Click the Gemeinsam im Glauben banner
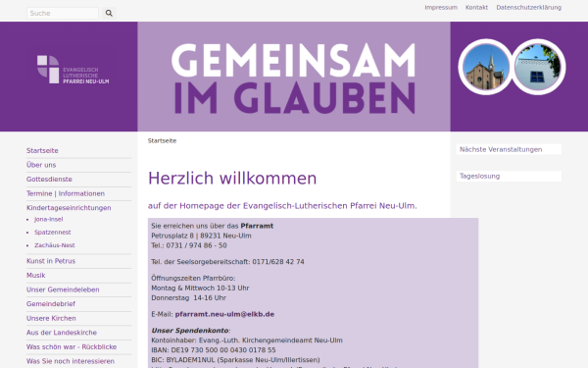 coord(294,77)
